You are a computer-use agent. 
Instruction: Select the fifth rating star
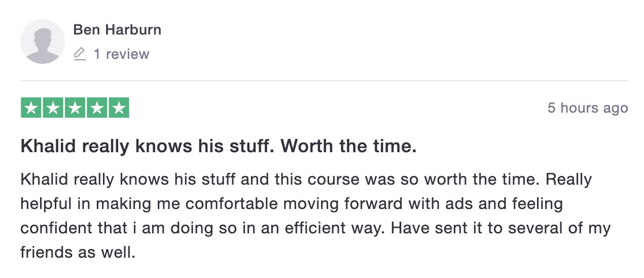(119, 108)
